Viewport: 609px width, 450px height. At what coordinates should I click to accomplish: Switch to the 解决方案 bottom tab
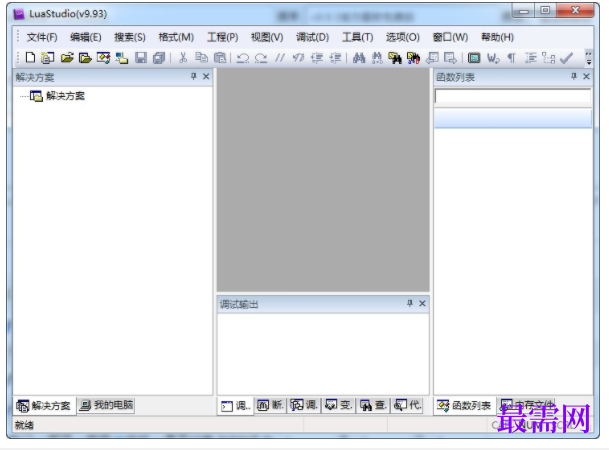pos(44,406)
